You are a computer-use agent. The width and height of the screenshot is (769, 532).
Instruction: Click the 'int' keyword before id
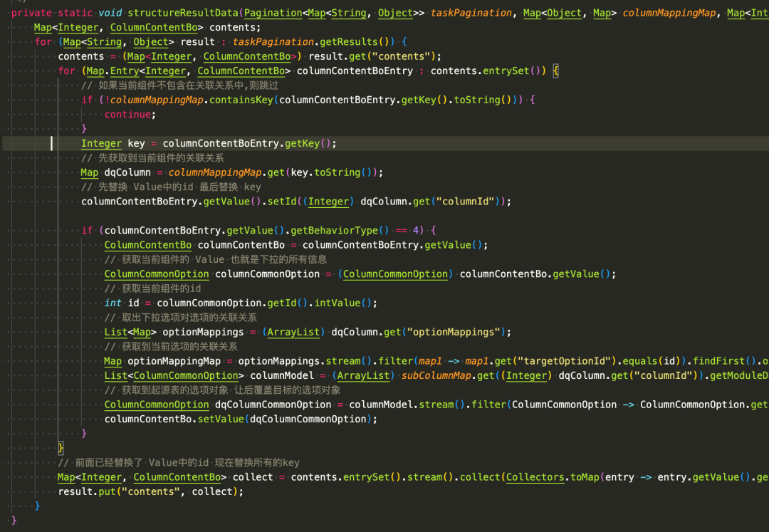coord(113,303)
